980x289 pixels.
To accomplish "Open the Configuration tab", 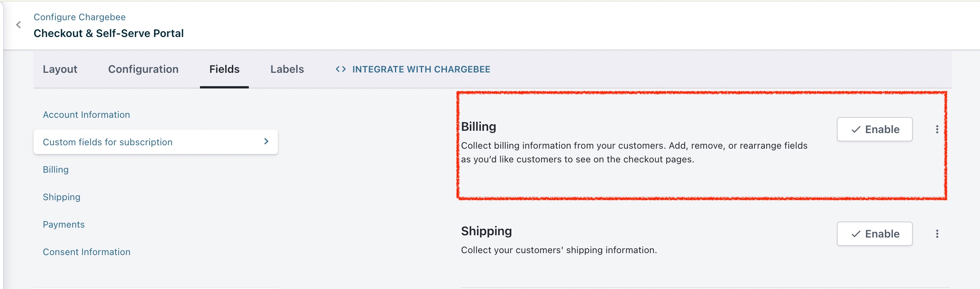I will click(143, 69).
